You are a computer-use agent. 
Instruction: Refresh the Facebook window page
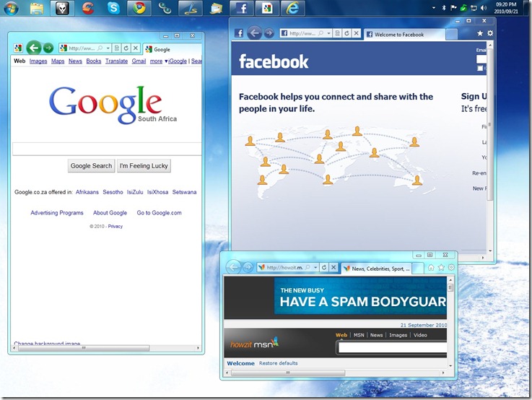coord(346,33)
